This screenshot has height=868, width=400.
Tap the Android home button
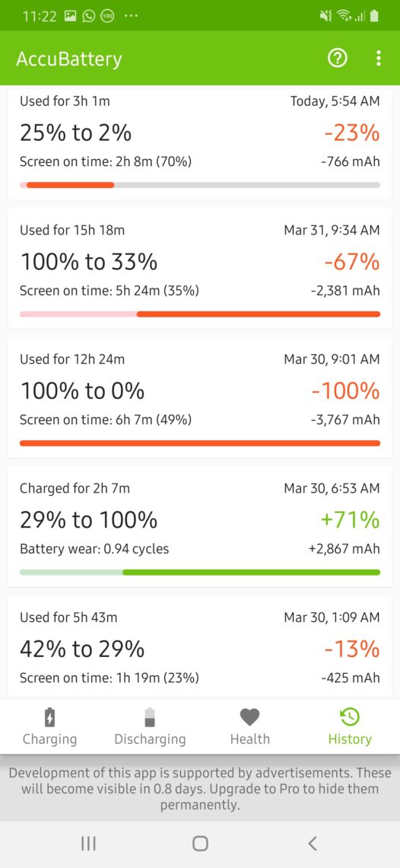pos(200,843)
